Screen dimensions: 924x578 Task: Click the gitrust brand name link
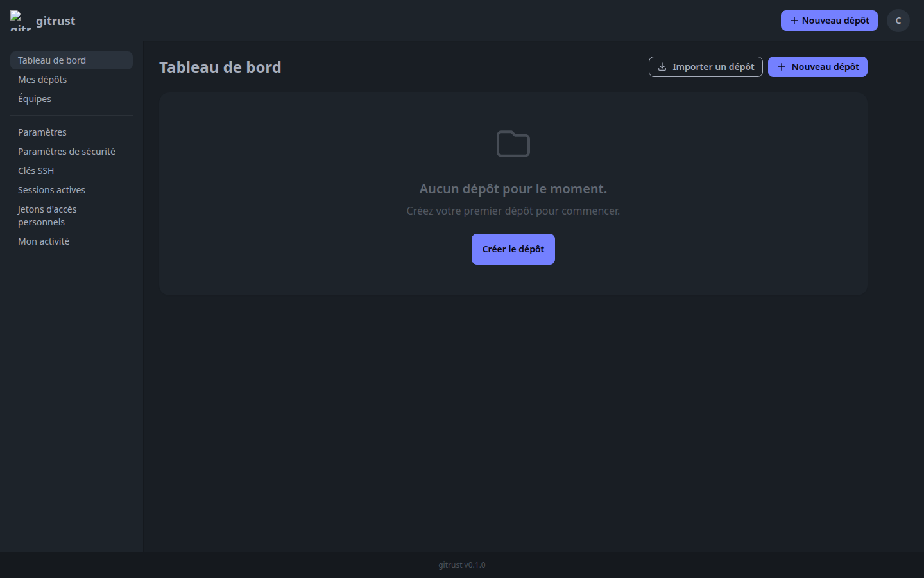pyautogui.click(x=55, y=21)
